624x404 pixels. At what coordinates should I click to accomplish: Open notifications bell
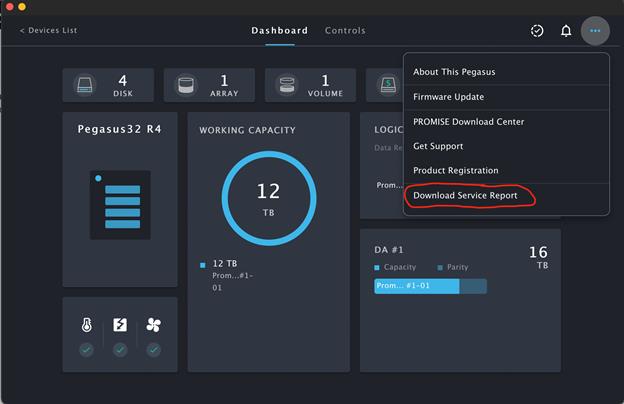tap(566, 31)
